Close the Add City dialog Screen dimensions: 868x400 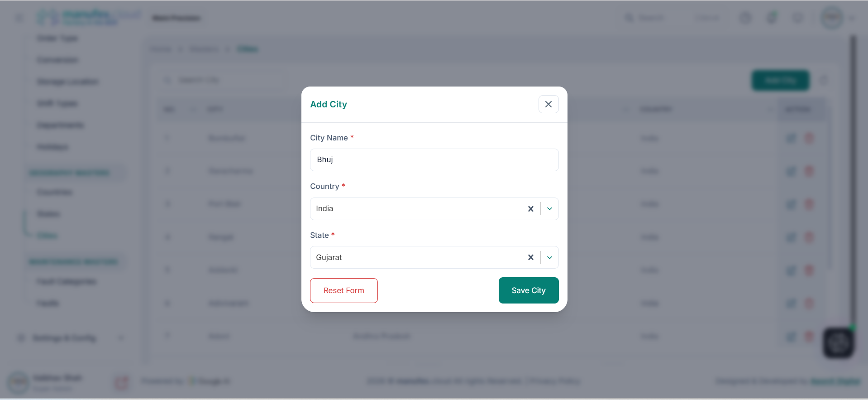click(x=548, y=104)
